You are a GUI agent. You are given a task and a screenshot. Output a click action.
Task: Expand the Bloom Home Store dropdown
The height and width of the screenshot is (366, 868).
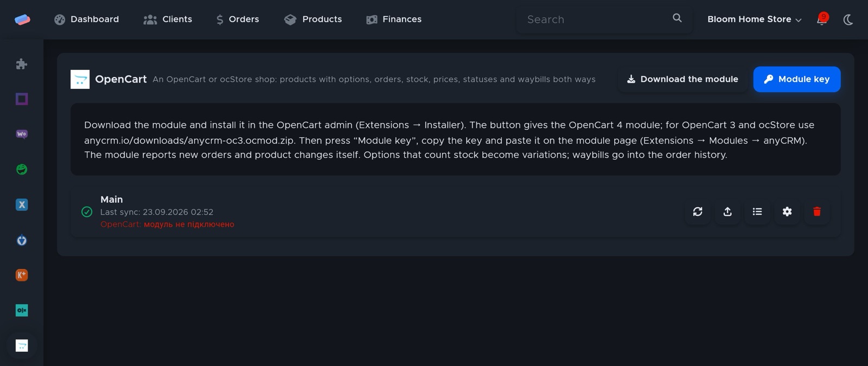[x=754, y=20]
